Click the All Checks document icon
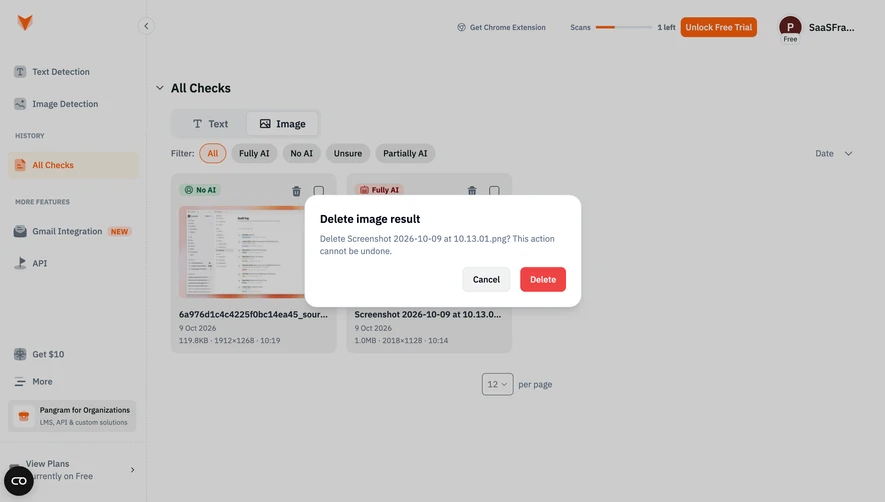 [x=20, y=165]
